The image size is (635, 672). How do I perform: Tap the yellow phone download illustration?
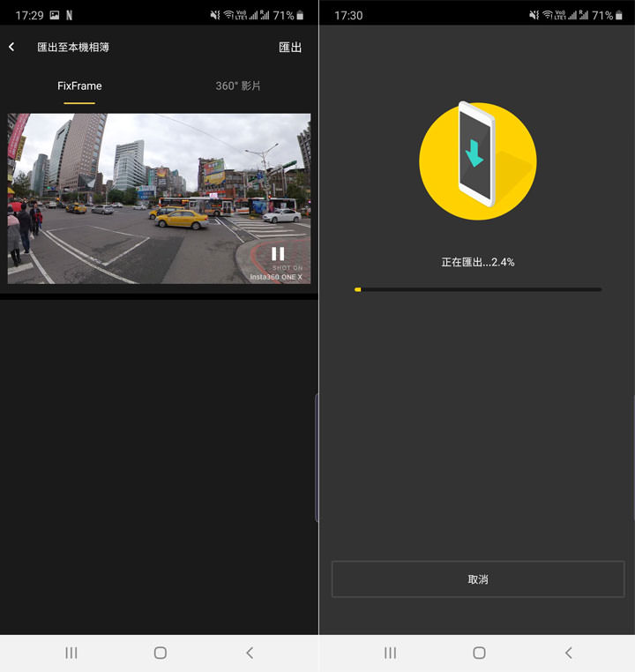click(477, 161)
